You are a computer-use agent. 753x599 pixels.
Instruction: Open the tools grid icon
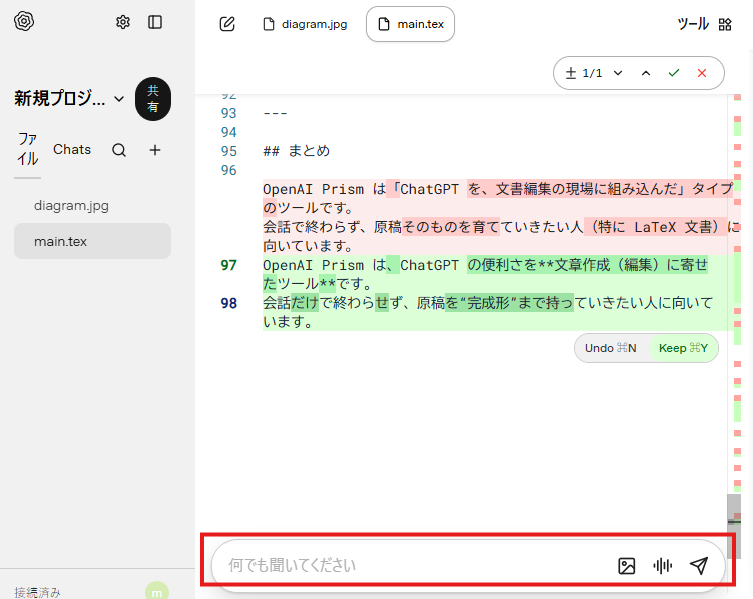pyautogui.click(x=726, y=24)
